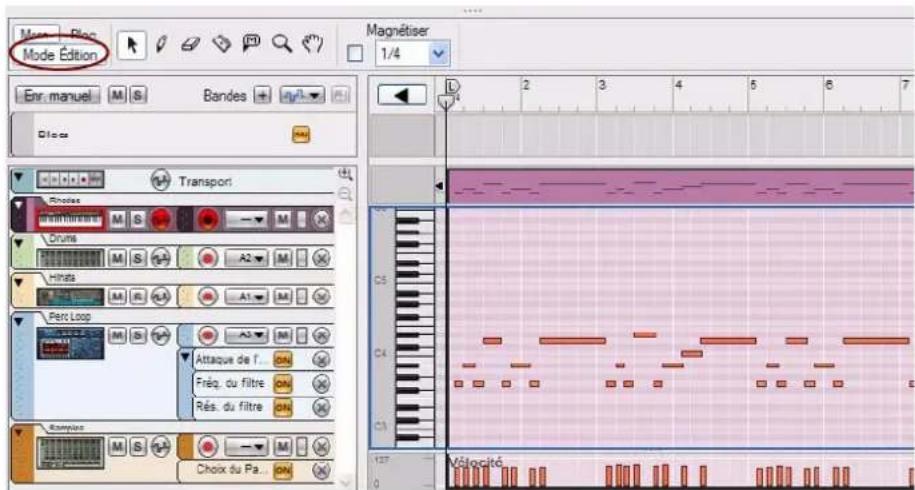Viewport: 915px width, 490px height.
Task: Select the arrow Selection tool
Action: (131, 46)
